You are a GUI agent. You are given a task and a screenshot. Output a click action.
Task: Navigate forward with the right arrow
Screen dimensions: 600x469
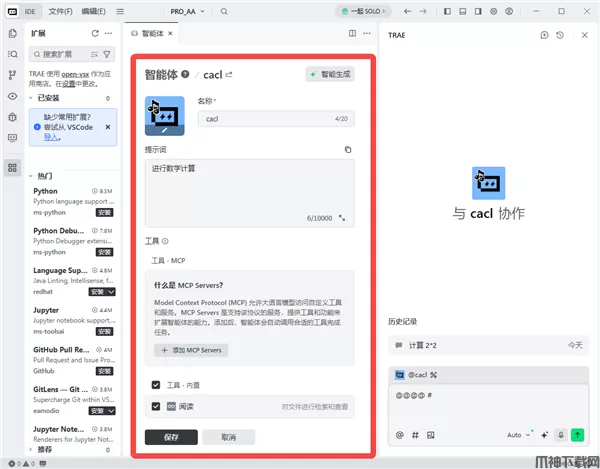click(423, 11)
